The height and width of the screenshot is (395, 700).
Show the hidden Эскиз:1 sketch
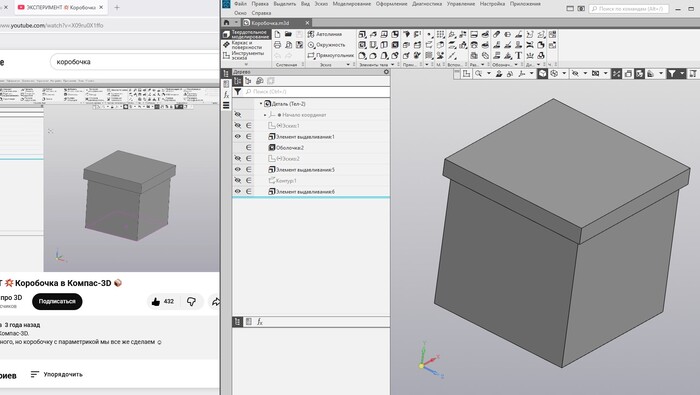pyautogui.click(x=238, y=126)
